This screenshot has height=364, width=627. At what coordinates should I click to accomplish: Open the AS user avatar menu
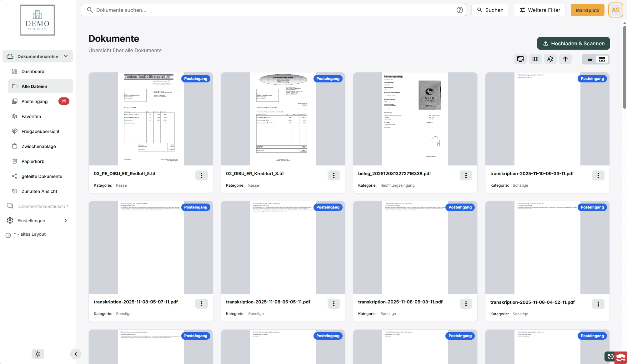point(616,10)
